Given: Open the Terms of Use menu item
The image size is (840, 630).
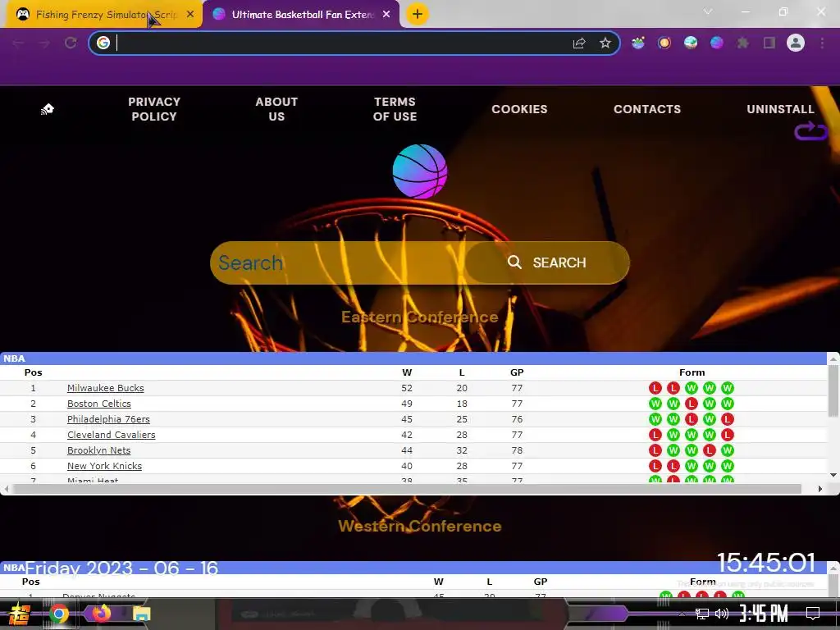Looking at the screenshot, I should 395,109.
